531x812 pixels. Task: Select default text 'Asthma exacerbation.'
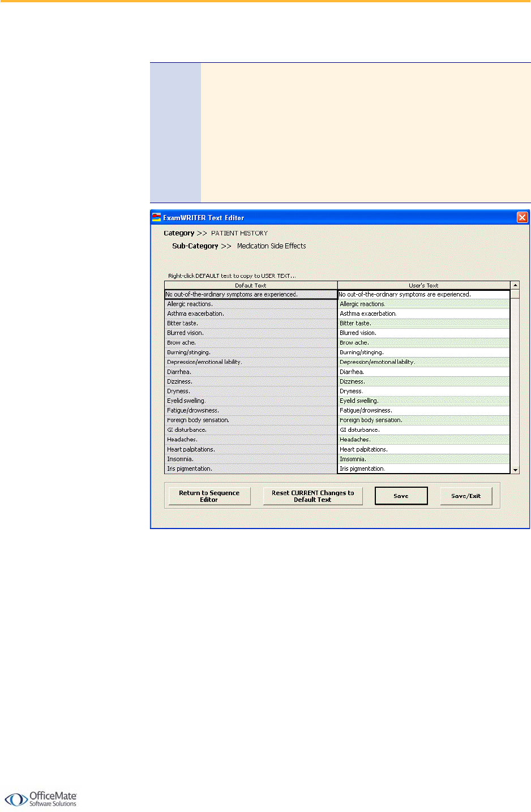(251, 313)
